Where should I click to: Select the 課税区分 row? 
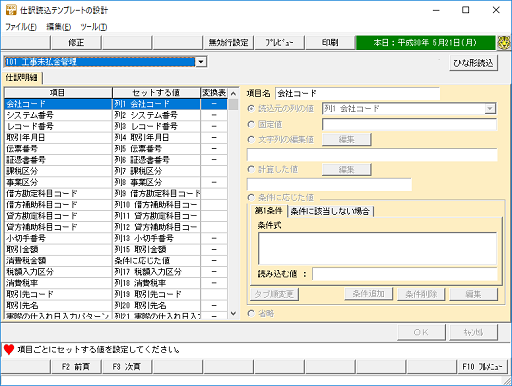tap(116, 171)
